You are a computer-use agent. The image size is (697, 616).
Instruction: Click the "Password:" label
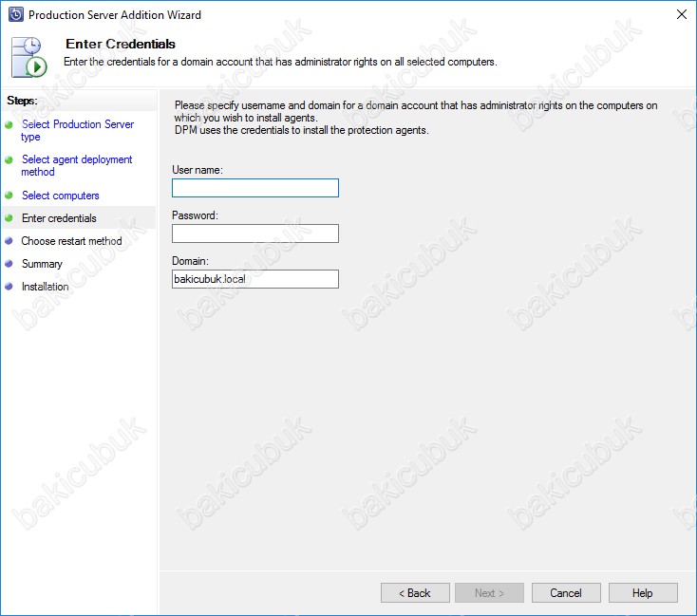(x=196, y=215)
